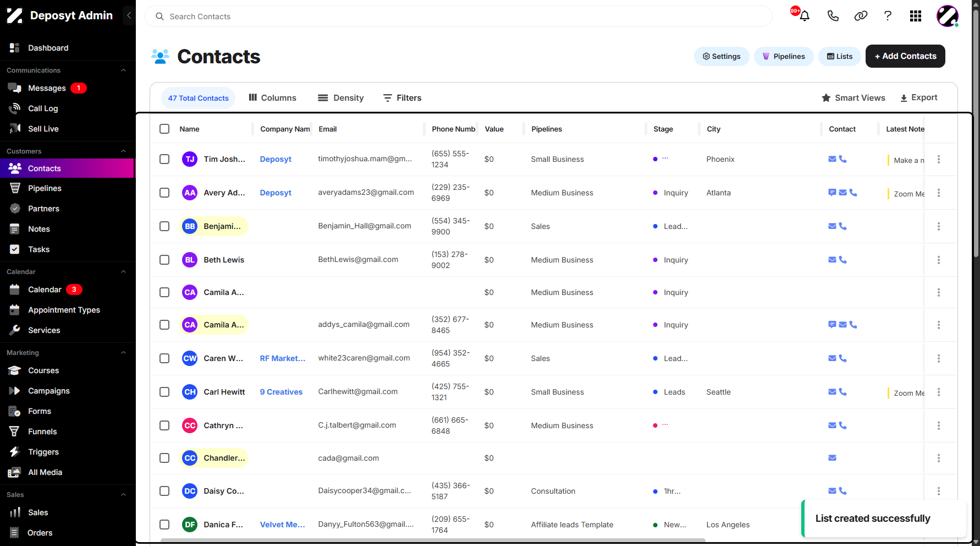
Task: Collapse the Calendar section
Action: 124,271
